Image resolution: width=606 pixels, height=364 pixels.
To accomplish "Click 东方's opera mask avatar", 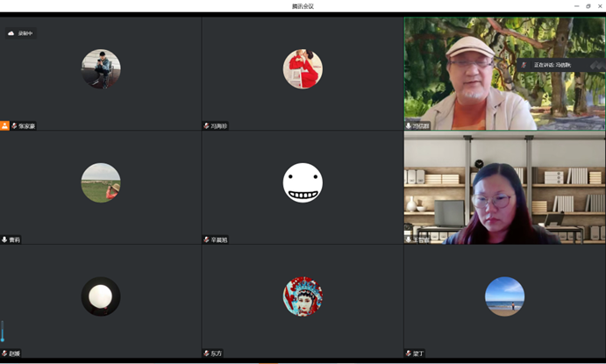I will click(x=303, y=296).
